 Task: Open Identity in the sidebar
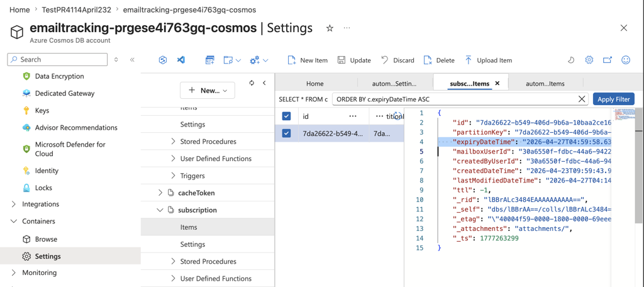tap(41, 171)
